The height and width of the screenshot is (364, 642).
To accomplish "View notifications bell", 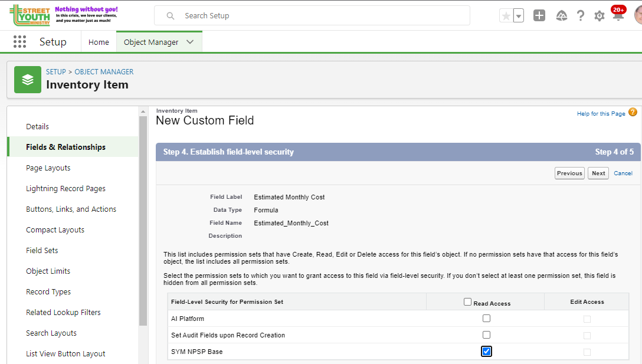I will (618, 16).
